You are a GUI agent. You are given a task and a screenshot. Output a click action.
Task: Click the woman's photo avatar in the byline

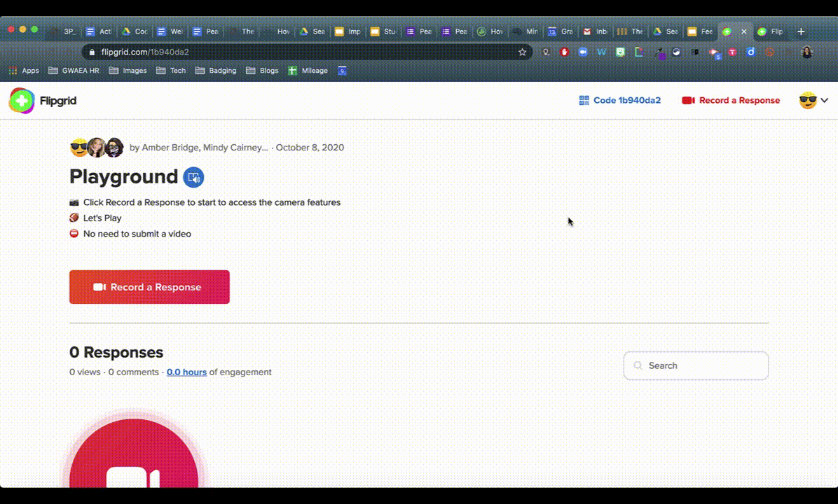[x=97, y=148]
